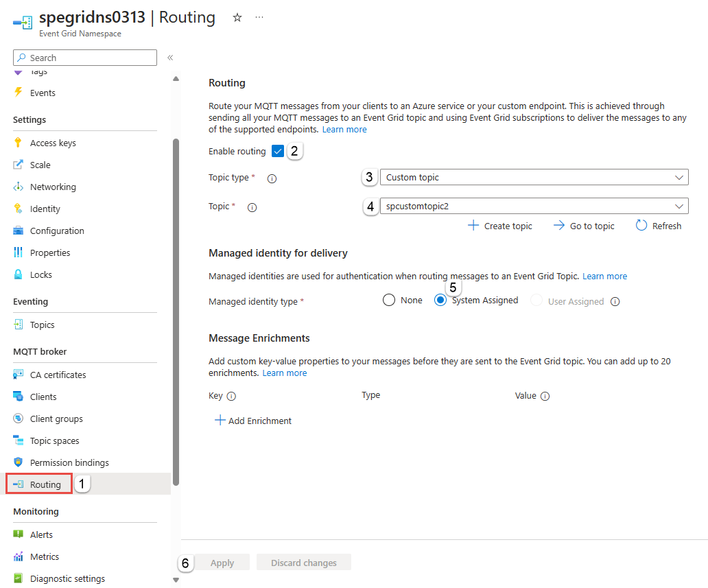Open the Topic dropdown showing spcustomtopic2

[x=534, y=206]
